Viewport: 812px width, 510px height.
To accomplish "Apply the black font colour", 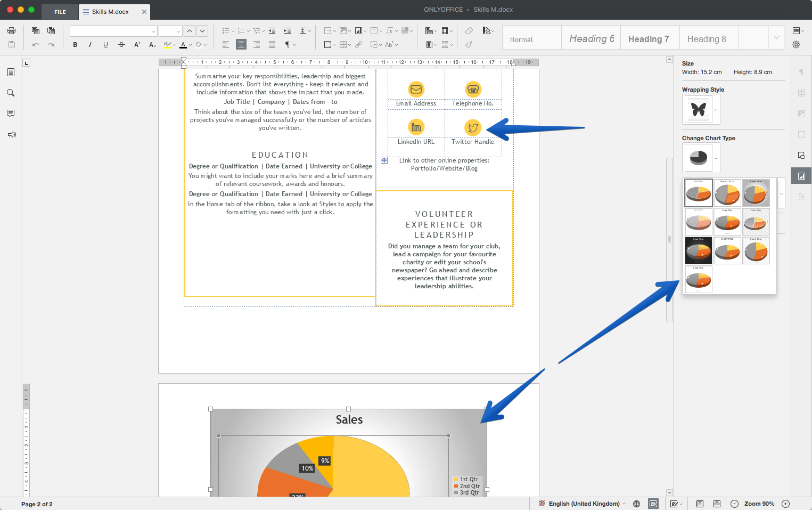I will (183, 45).
